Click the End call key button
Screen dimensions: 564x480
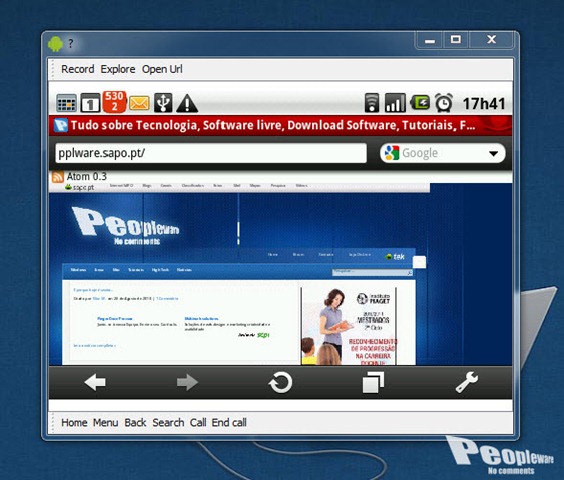point(229,422)
